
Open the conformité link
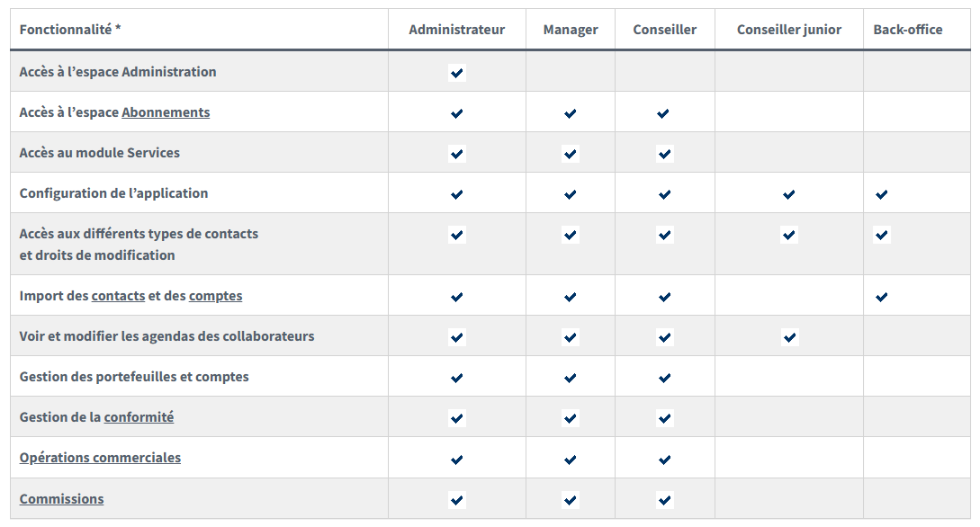(139, 417)
